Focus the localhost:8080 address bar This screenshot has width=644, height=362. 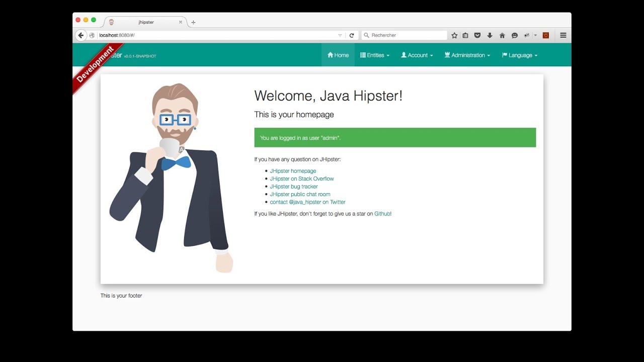[216, 35]
